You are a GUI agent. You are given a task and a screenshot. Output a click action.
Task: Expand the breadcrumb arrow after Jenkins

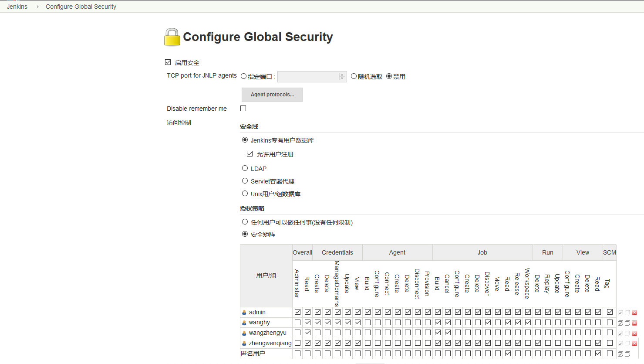click(37, 7)
